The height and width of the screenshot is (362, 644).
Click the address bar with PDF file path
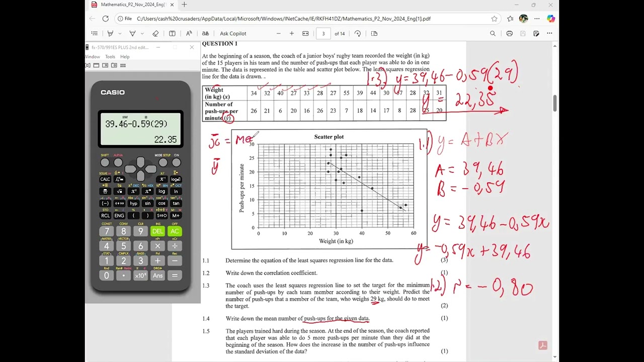(302, 19)
